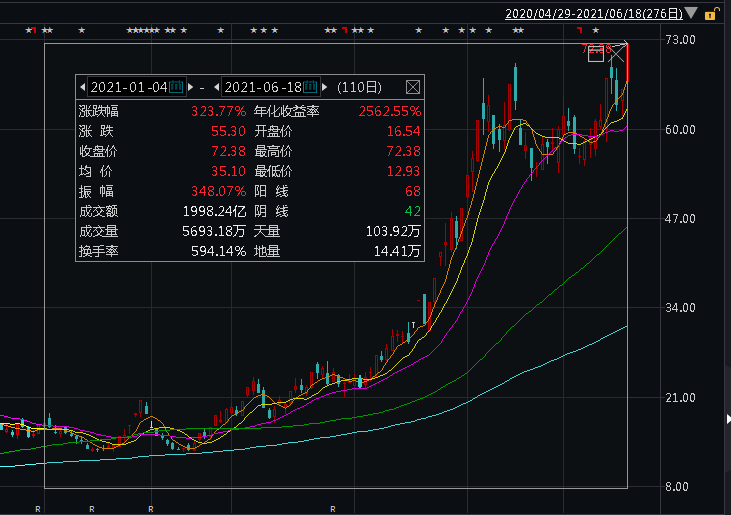Click the 2020/04/29-2021/06/18 date range link
Screen dimensions: 731x515
[593, 14]
